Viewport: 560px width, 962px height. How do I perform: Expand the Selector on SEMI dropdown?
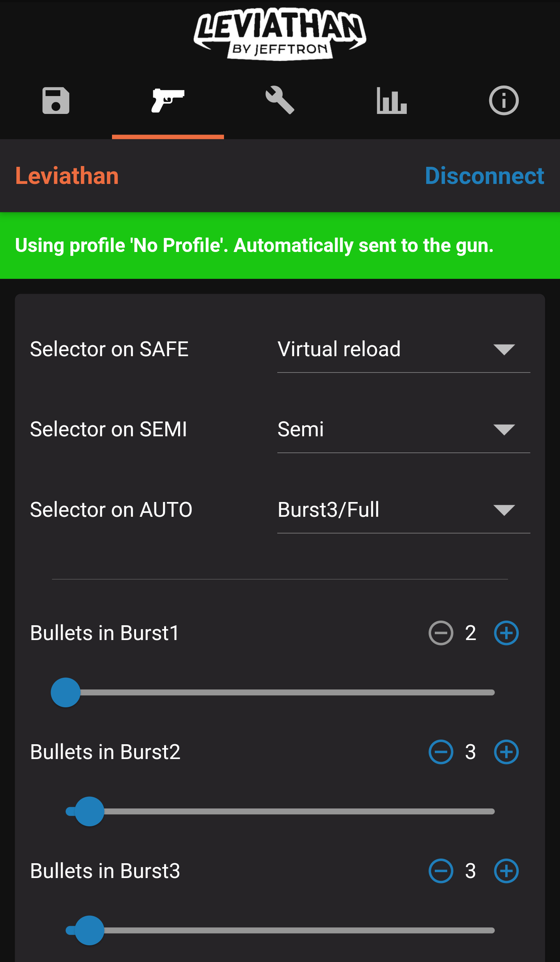point(403,429)
